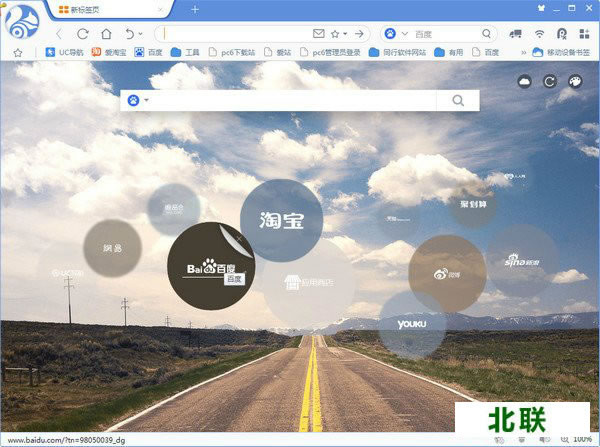Open the Baidu 百度 bubble shortcut
This screenshot has width=600, height=447.
[x=211, y=266]
